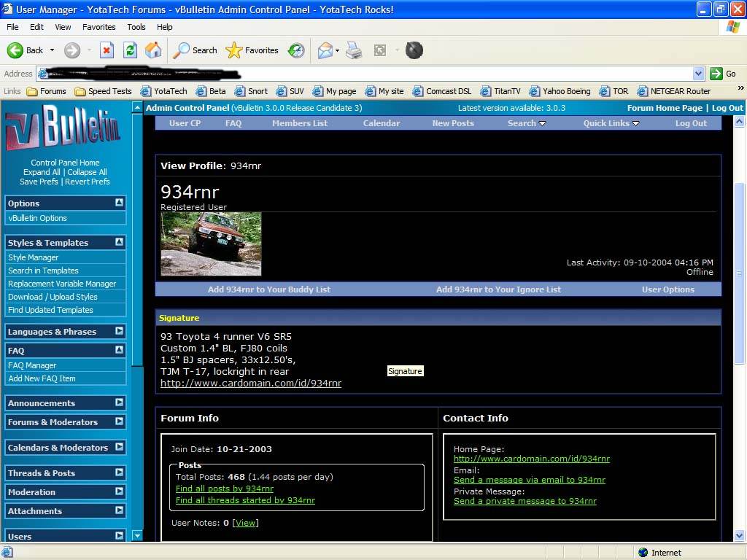The image size is (747, 560).
Task: Collapse the Styles & Templates section
Action: click(x=119, y=242)
